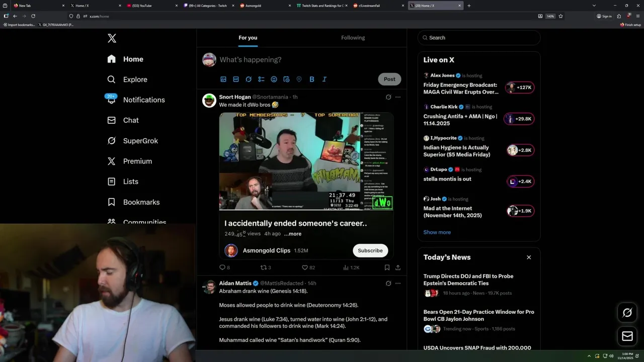
Task: Open Trump Directs DOJ news story
Action: pyautogui.click(x=479, y=285)
